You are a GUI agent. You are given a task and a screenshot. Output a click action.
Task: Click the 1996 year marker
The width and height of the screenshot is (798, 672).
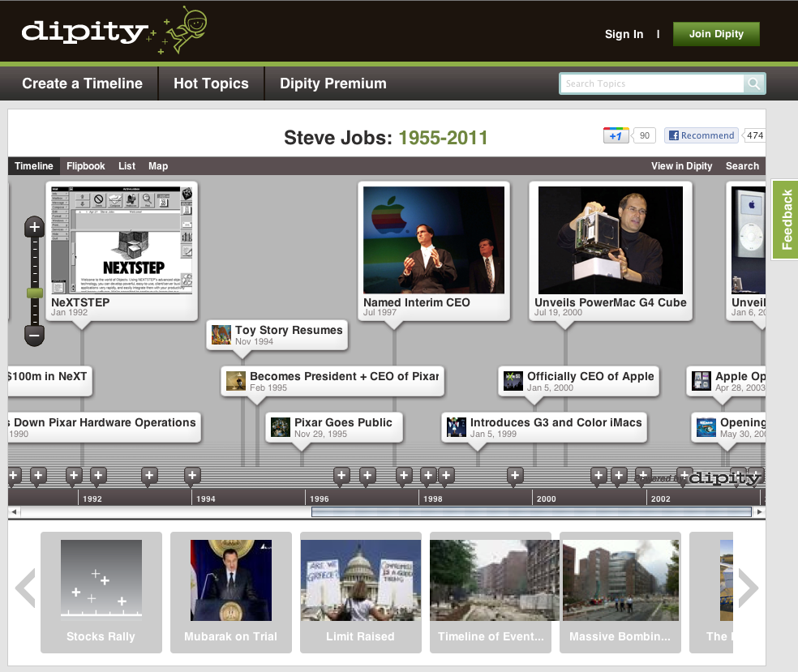point(320,499)
